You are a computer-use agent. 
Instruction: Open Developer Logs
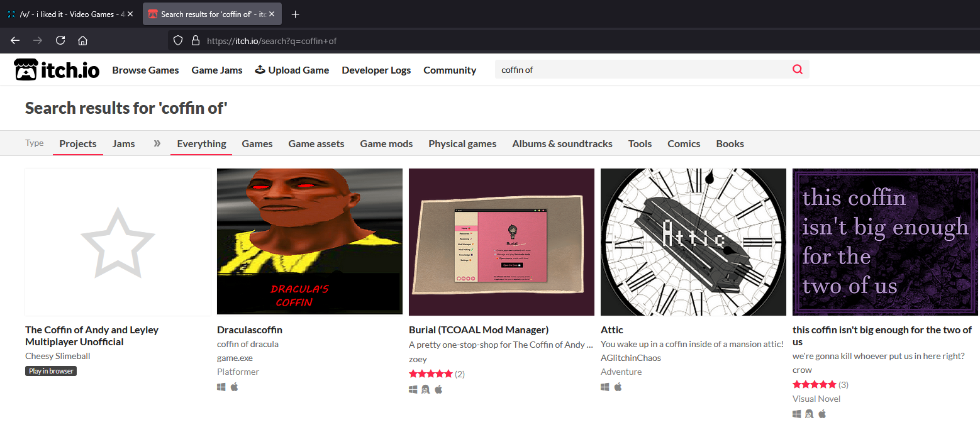376,70
